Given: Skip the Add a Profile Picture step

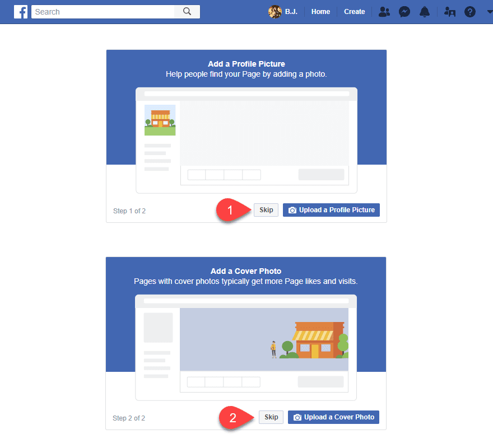Looking at the screenshot, I should click(x=266, y=209).
